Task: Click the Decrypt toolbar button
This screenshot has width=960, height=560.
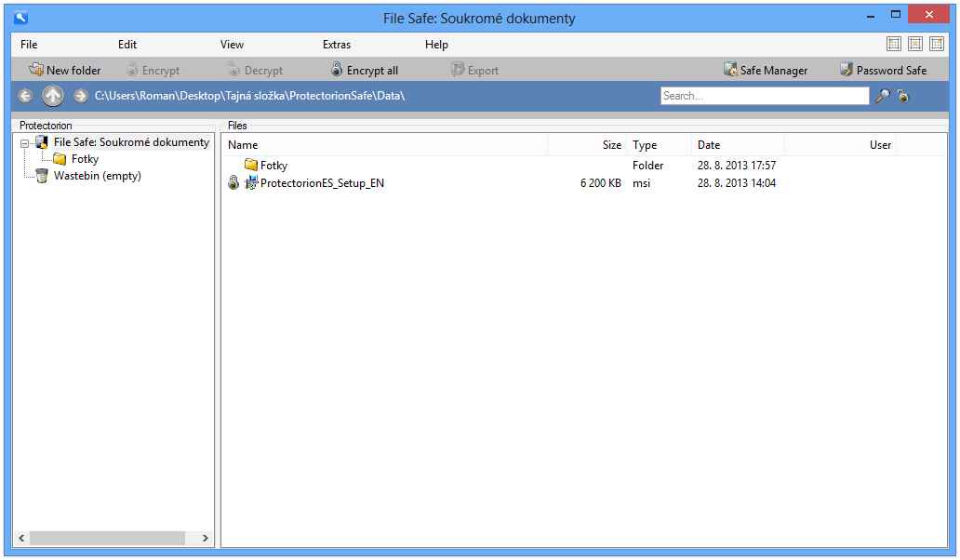Action: tap(255, 70)
